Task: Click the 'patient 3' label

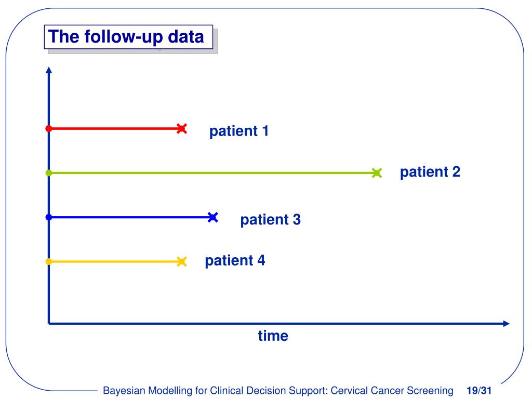Action: tap(270, 220)
